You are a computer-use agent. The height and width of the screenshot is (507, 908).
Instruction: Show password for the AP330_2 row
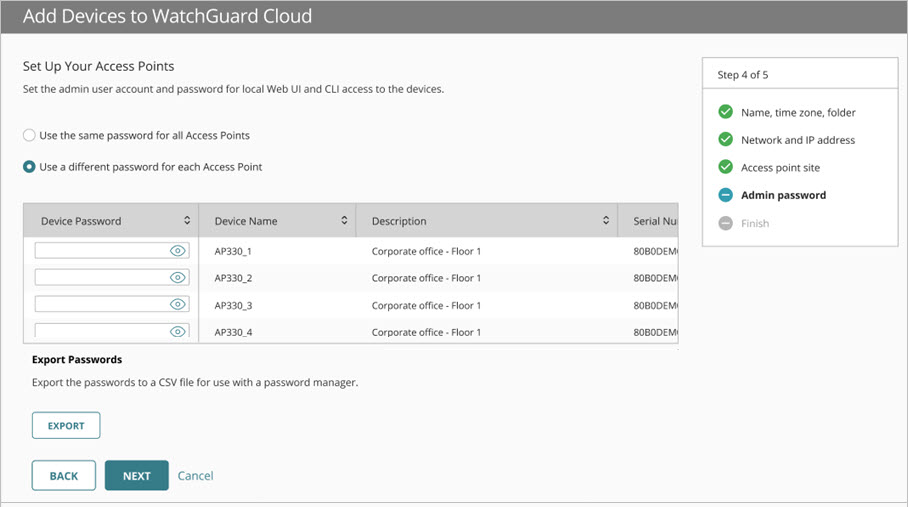[178, 277]
